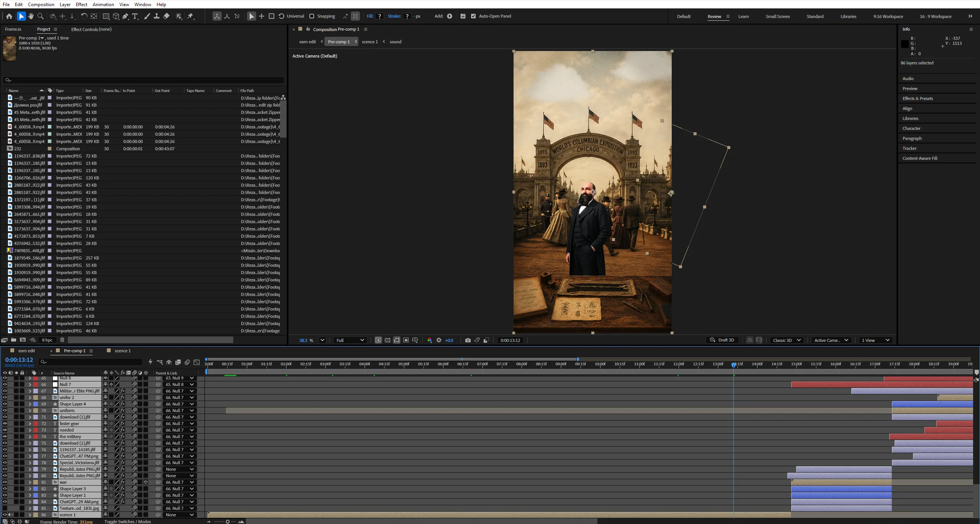The height and width of the screenshot is (524, 980).
Task: Click the Add shape menu button
Action: coord(450,16)
